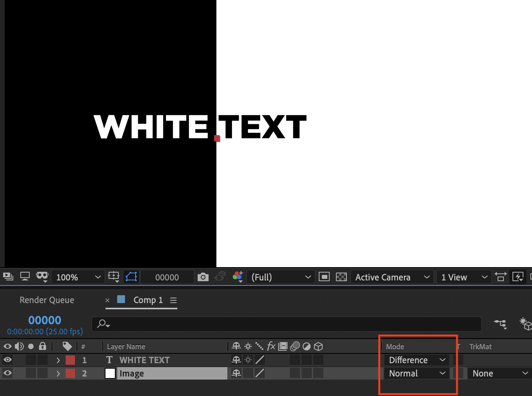
Task: Open the VR goggles immersive environment menu
Action: pos(42,277)
